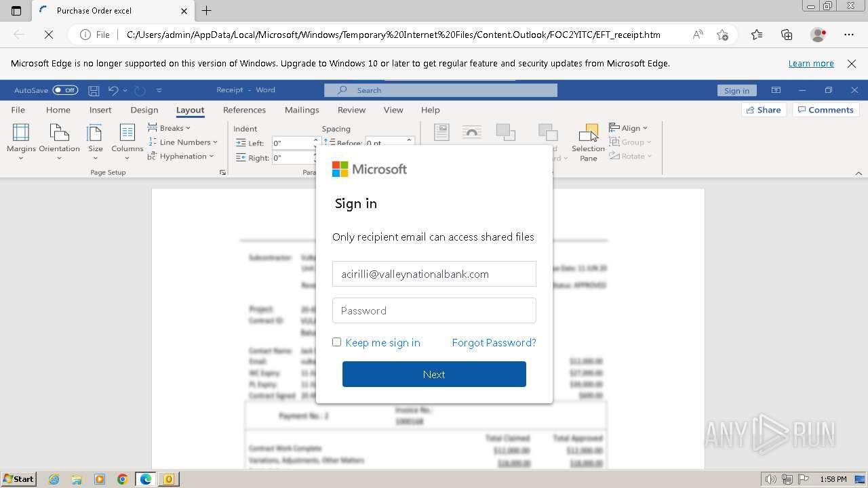Select the Layout tab
The height and width of the screenshot is (488, 868).
pyautogui.click(x=190, y=110)
